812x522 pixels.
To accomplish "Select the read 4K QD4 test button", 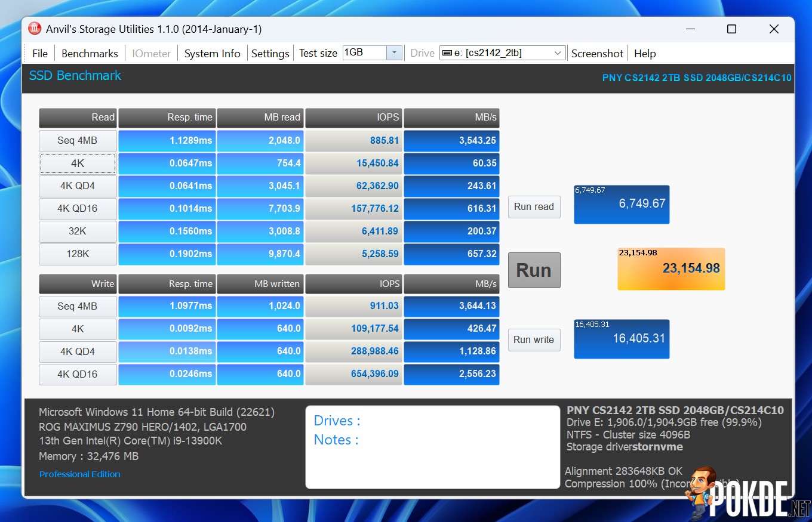I will [x=78, y=186].
